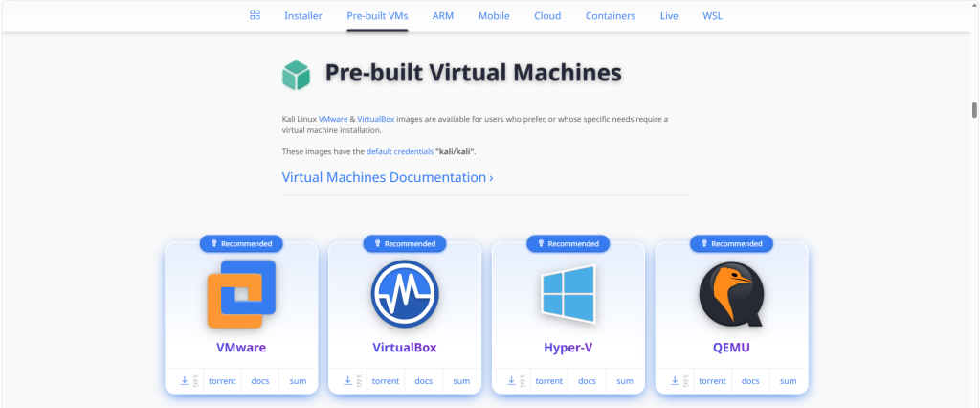Viewport: 980px width, 408px height.
Task: Click the Recommended badge above Hyper-V
Action: click(x=568, y=244)
